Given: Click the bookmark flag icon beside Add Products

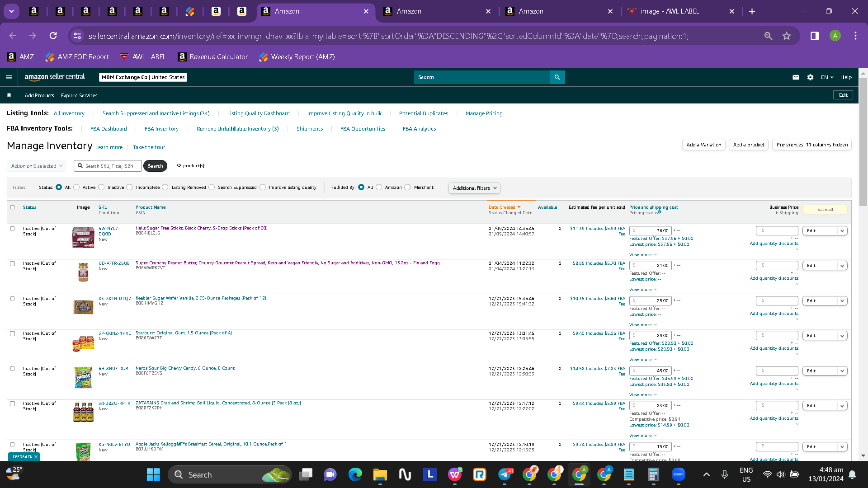Looking at the screenshot, I should [x=9, y=95].
